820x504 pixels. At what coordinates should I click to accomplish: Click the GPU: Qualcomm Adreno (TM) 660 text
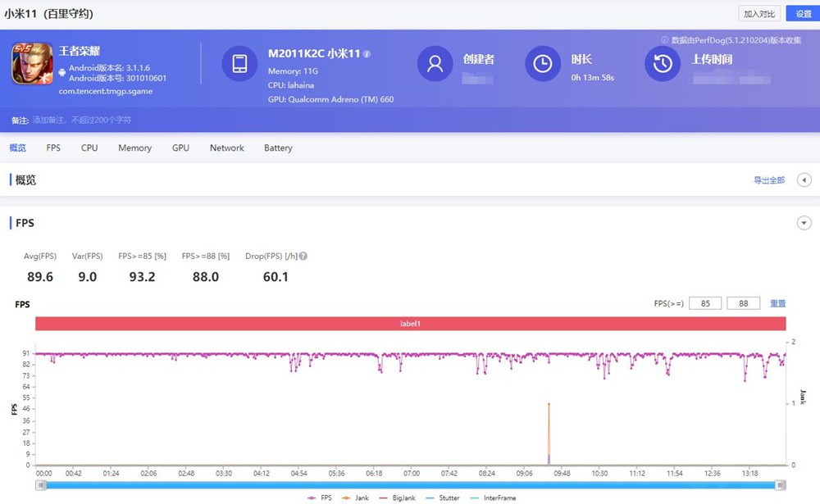[x=331, y=99]
